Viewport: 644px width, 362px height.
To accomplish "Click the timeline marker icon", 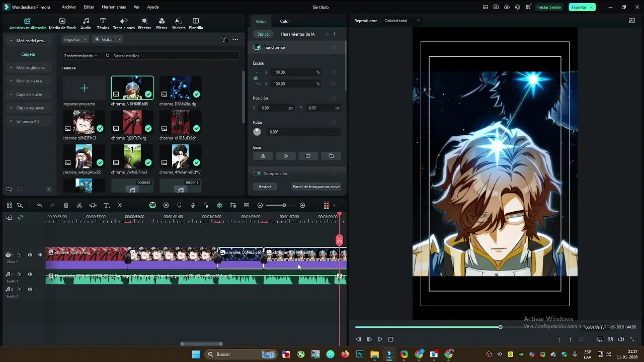I will click(x=179, y=205).
